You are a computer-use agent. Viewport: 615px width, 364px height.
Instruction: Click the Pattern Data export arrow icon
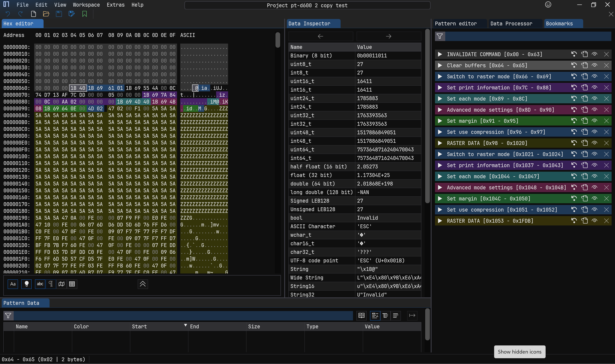412,316
